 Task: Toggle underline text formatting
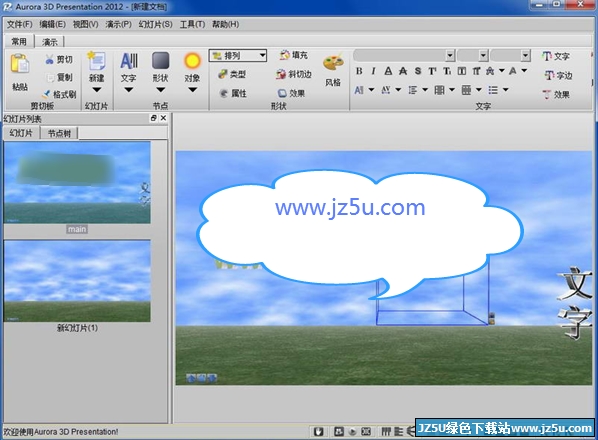388,71
